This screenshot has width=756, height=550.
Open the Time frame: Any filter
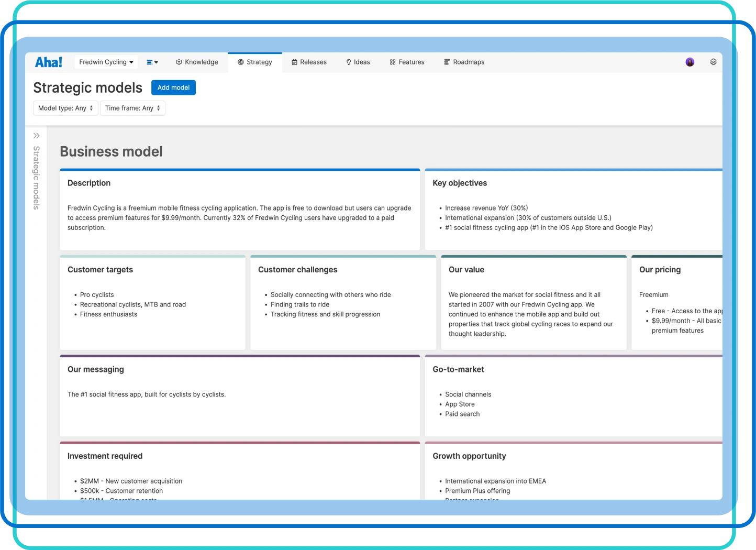[x=132, y=108]
